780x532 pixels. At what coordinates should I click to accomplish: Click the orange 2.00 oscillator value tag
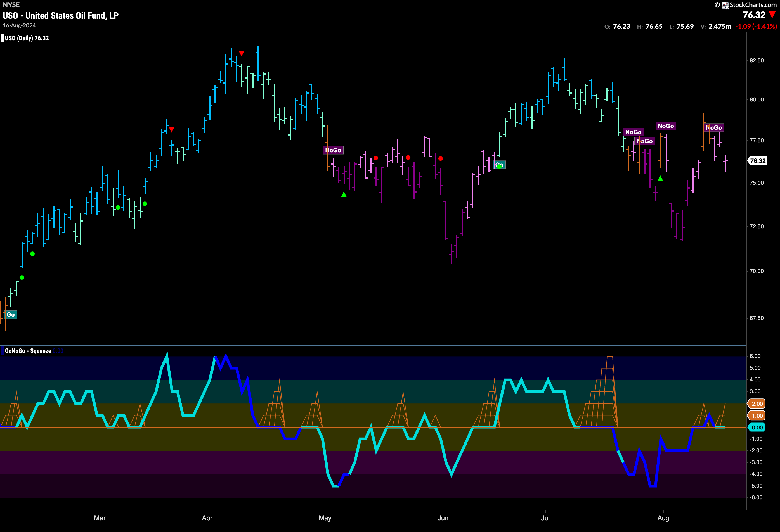pyautogui.click(x=757, y=404)
